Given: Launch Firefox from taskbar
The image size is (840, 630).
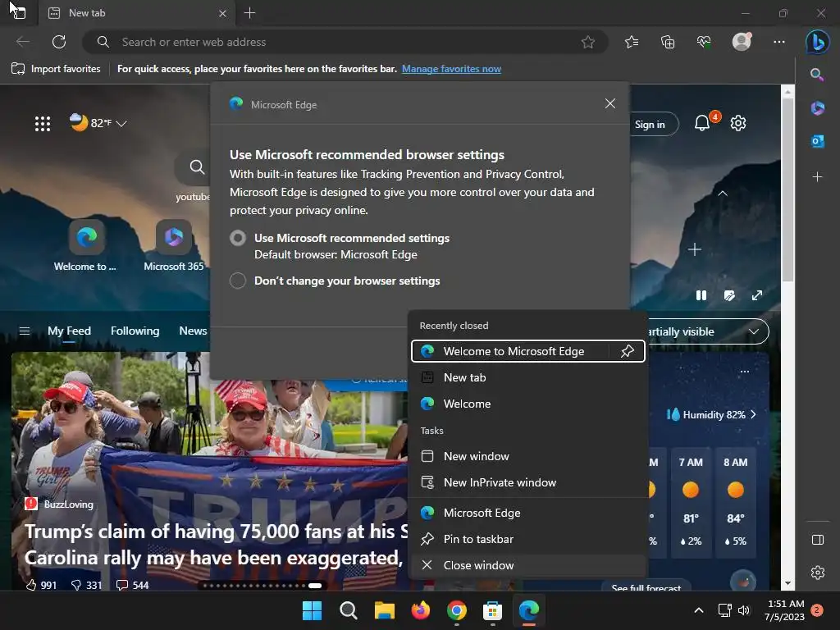Looking at the screenshot, I should click(x=421, y=610).
